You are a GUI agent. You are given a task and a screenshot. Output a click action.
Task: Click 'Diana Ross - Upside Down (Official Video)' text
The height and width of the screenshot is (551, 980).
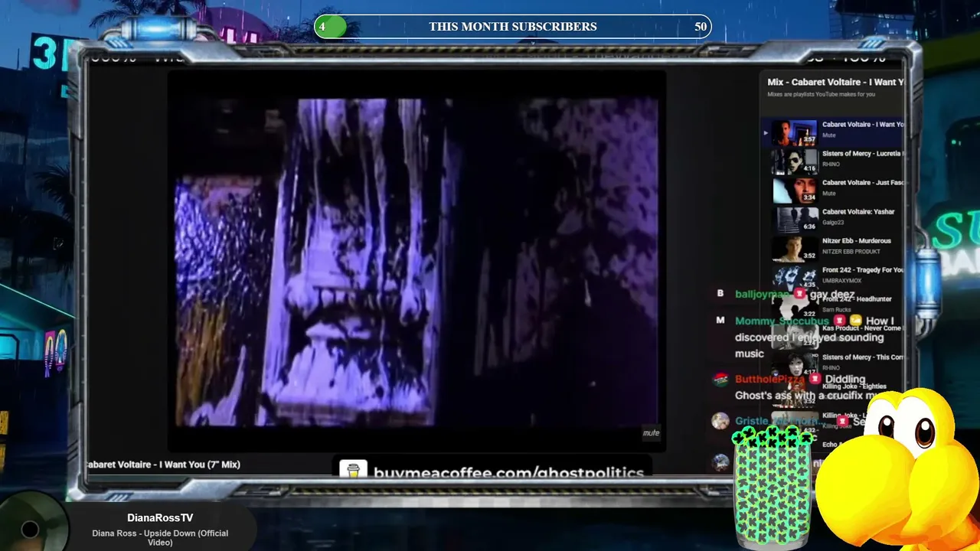[x=160, y=538]
